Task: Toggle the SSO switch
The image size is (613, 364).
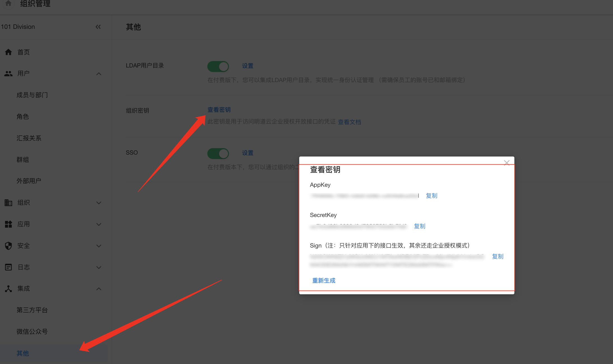Action: pyautogui.click(x=218, y=153)
